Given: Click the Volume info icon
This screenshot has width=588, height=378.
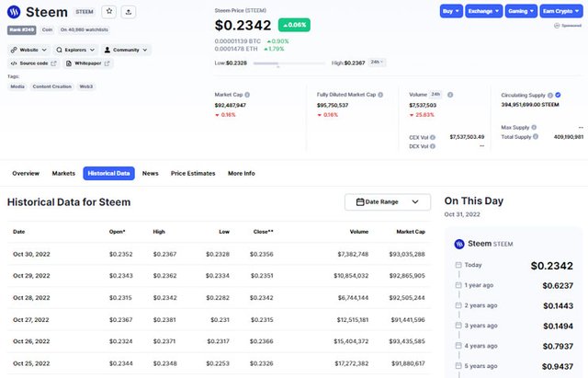Looking at the screenshot, I should click(x=450, y=95).
